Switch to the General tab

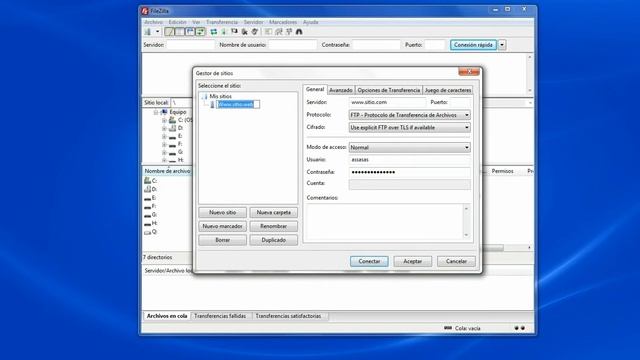point(315,89)
